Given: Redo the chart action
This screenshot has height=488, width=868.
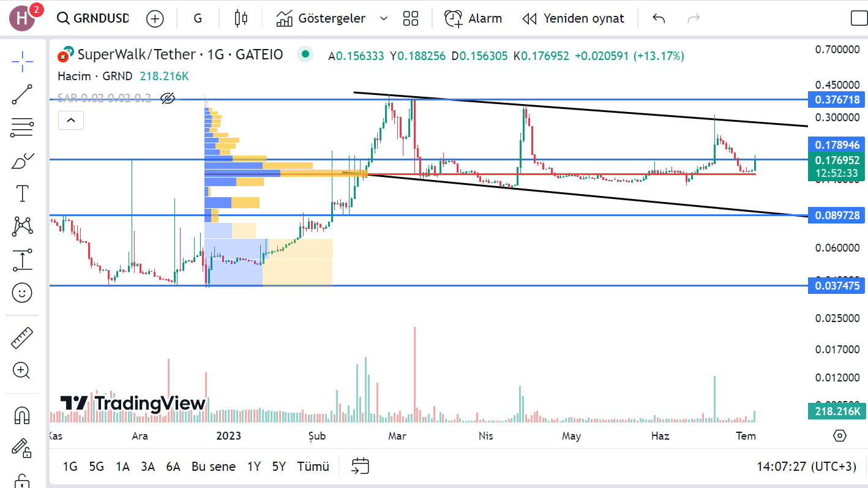Looking at the screenshot, I should [694, 18].
